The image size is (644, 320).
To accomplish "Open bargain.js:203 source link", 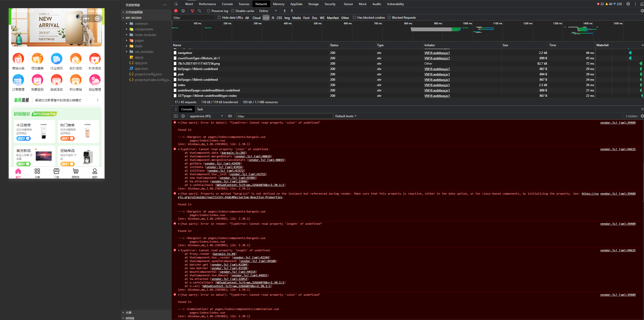I will point(233,153).
